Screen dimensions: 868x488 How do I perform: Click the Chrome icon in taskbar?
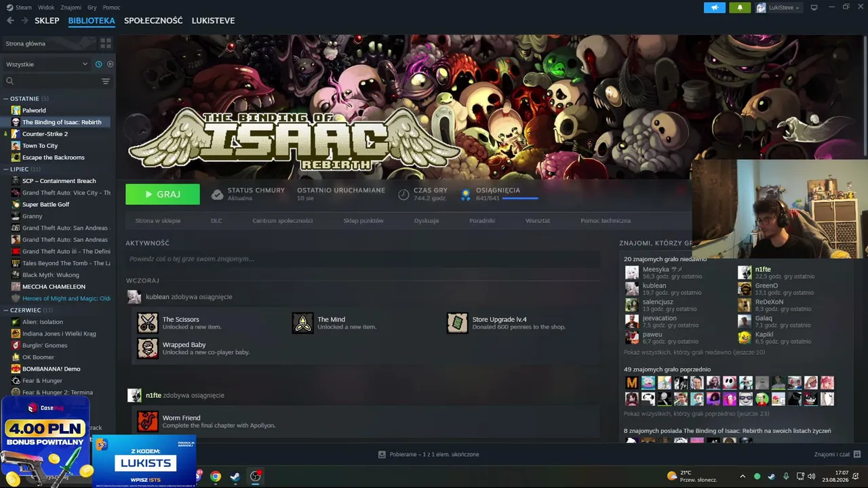(x=215, y=476)
